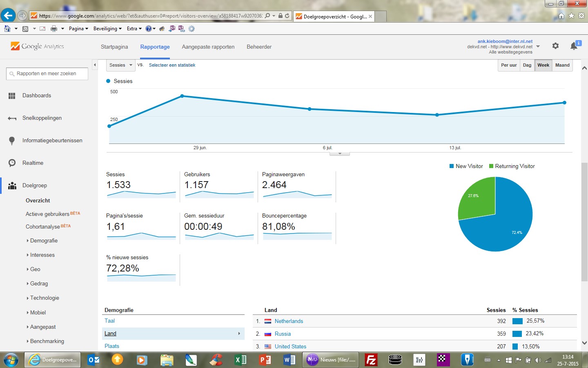The width and height of the screenshot is (588, 368).
Task: Select the Informatiegebeurtenissen lightbulb icon
Action: pyautogui.click(x=12, y=141)
